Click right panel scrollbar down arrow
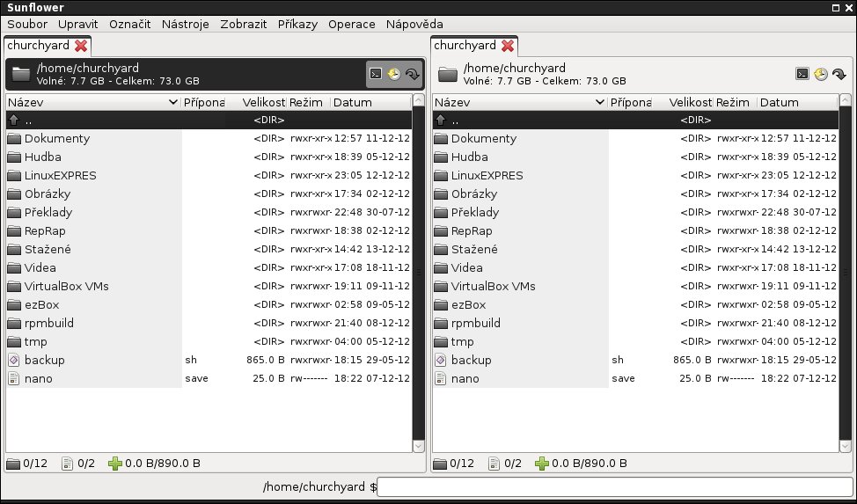 [x=846, y=446]
